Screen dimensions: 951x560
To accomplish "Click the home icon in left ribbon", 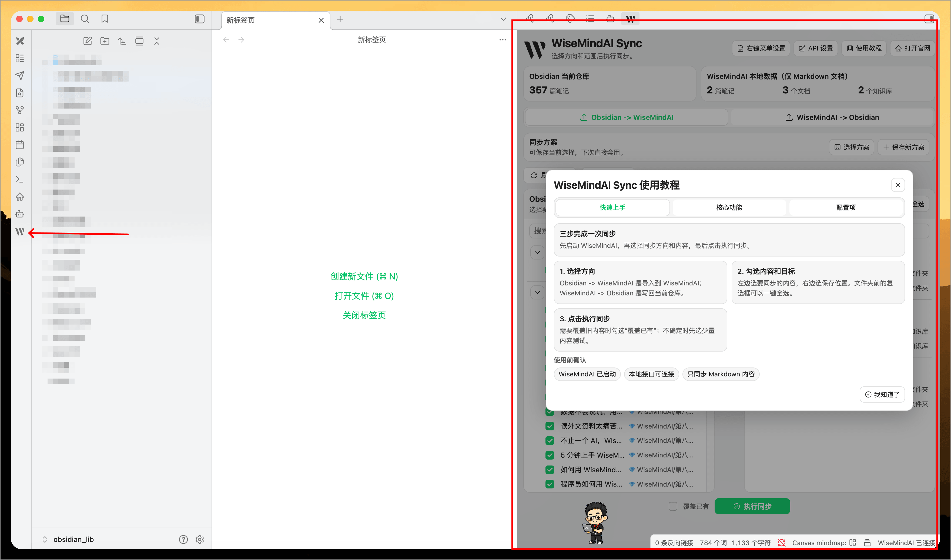I will pos(20,197).
